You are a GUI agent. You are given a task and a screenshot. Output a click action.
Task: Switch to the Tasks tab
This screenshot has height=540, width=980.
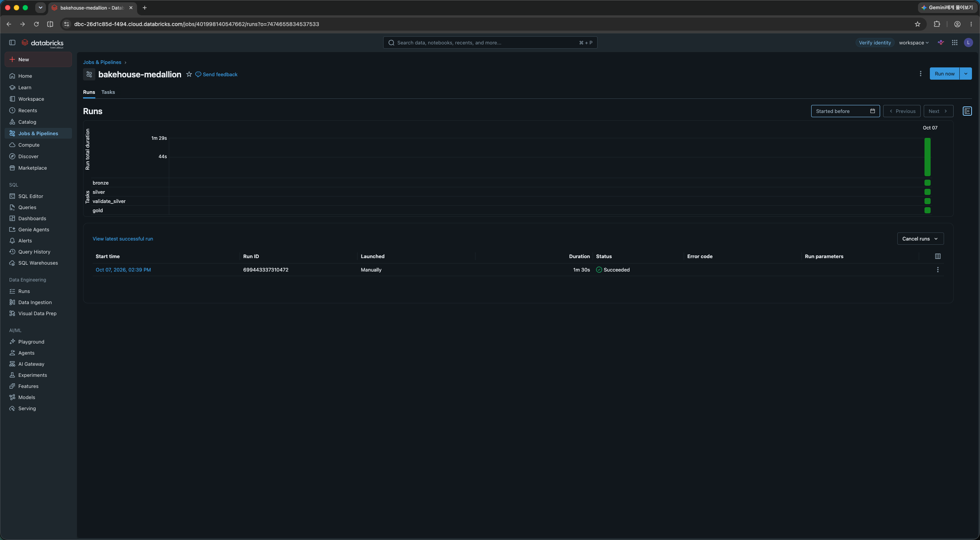coord(108,92)
